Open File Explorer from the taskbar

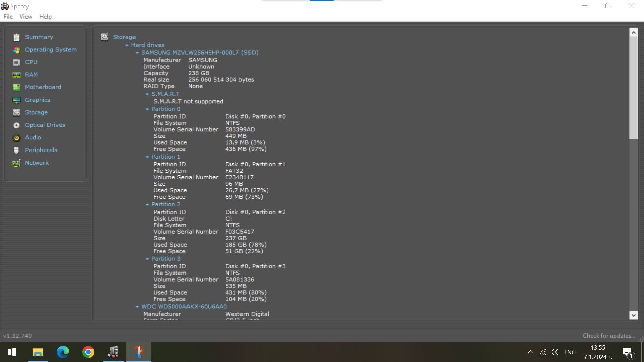click(38, 352)
